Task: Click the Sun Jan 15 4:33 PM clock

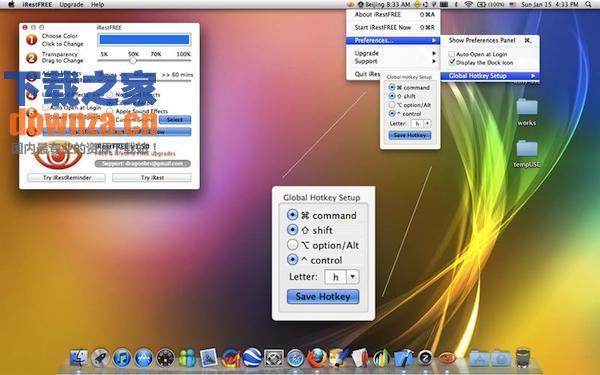Action: [x=549, y=5]
